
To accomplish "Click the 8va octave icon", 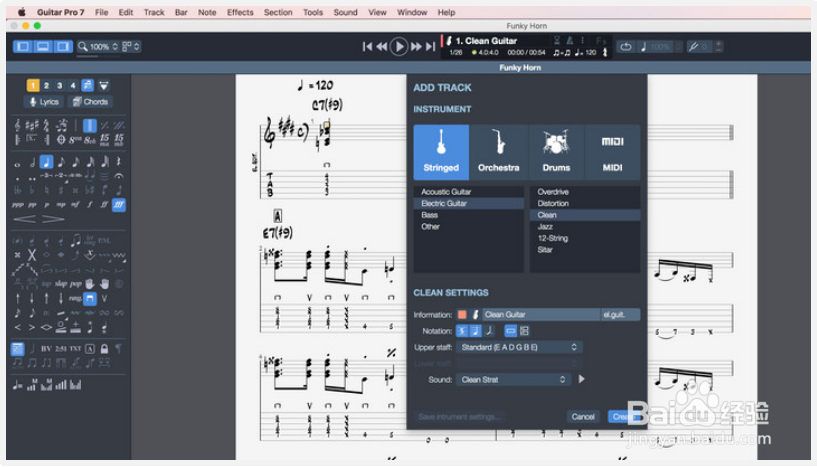I will coord(76,140).
